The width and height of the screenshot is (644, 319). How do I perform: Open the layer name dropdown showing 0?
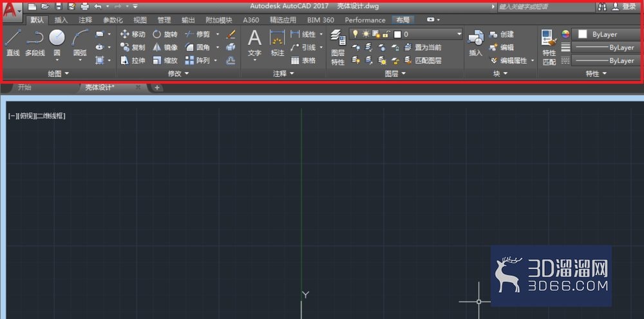406,35
